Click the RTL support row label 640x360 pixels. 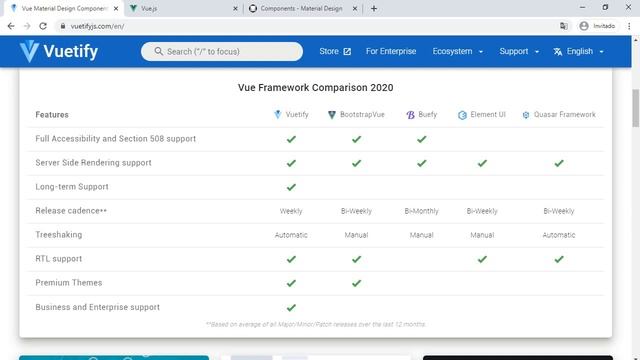pos(58,259)
